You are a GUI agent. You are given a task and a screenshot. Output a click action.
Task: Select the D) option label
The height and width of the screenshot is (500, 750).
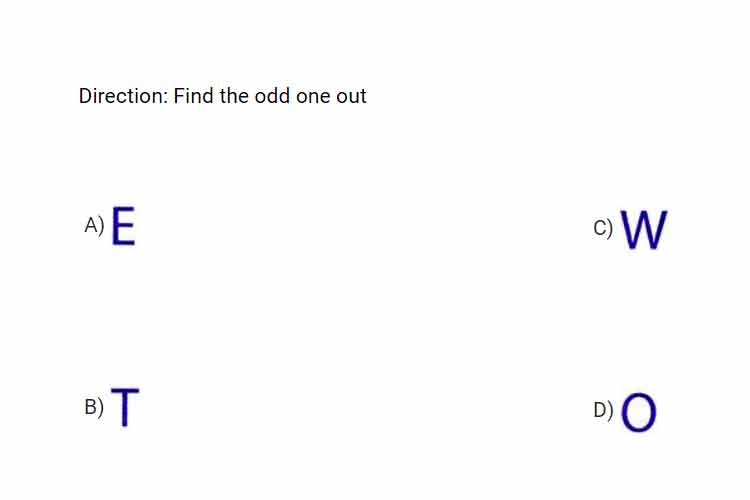pos(603,410)
